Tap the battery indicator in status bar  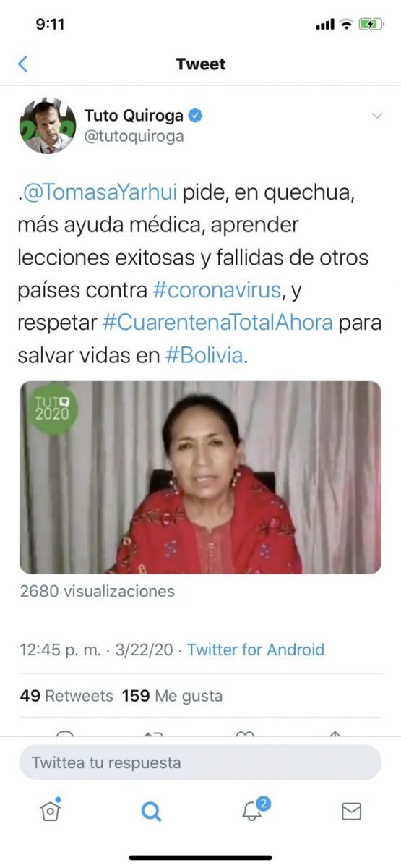pos(371,24)
